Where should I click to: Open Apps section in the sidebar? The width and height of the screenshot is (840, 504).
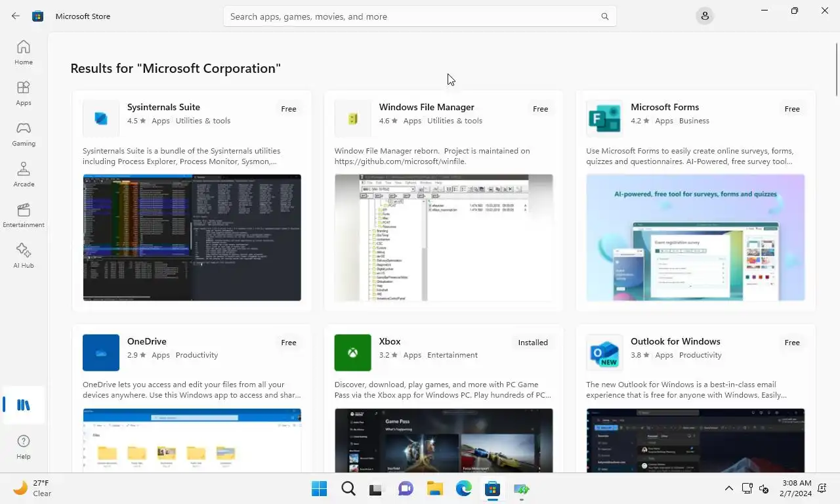[x=24, y=93]
